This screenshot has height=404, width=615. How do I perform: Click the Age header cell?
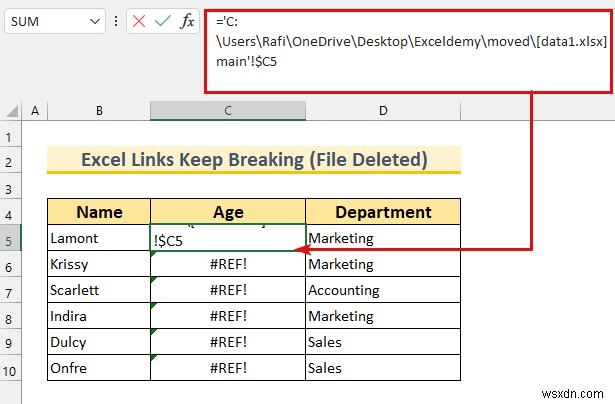pyautogui.click(x=228, y=212)
